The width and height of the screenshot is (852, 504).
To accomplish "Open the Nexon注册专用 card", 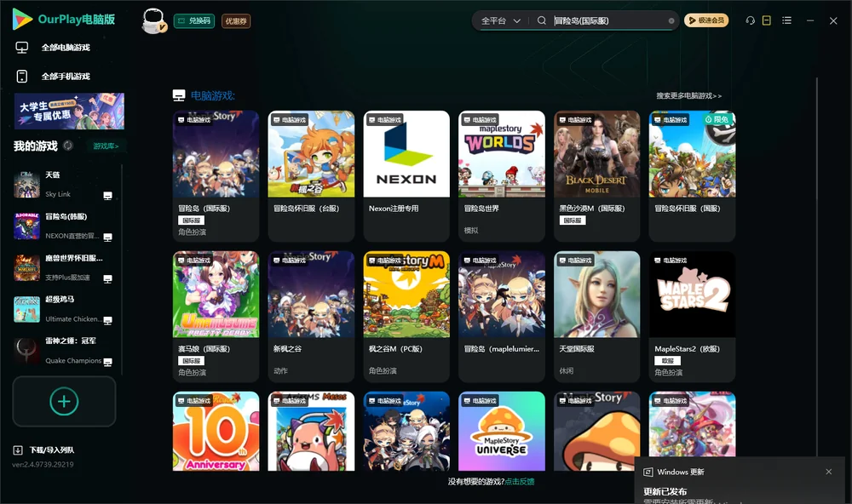I will [406, 176].
